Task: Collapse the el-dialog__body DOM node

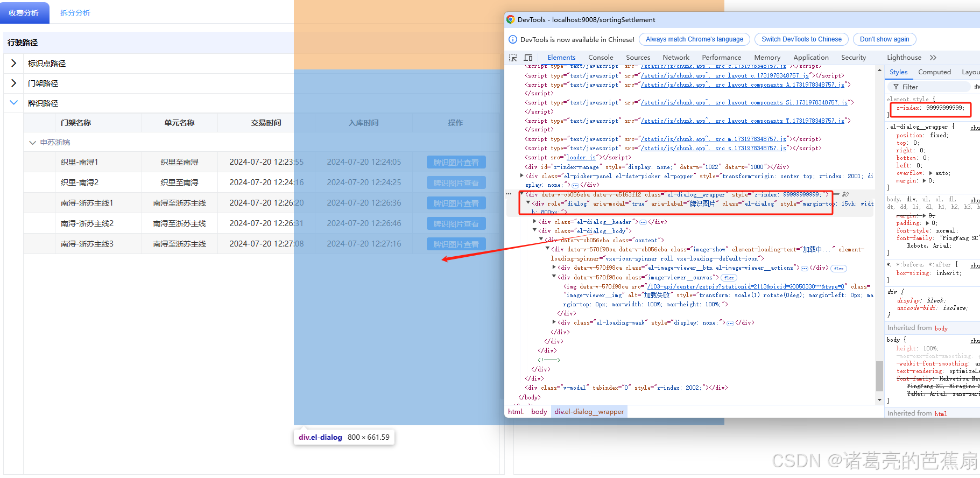Action: [534, 230]
